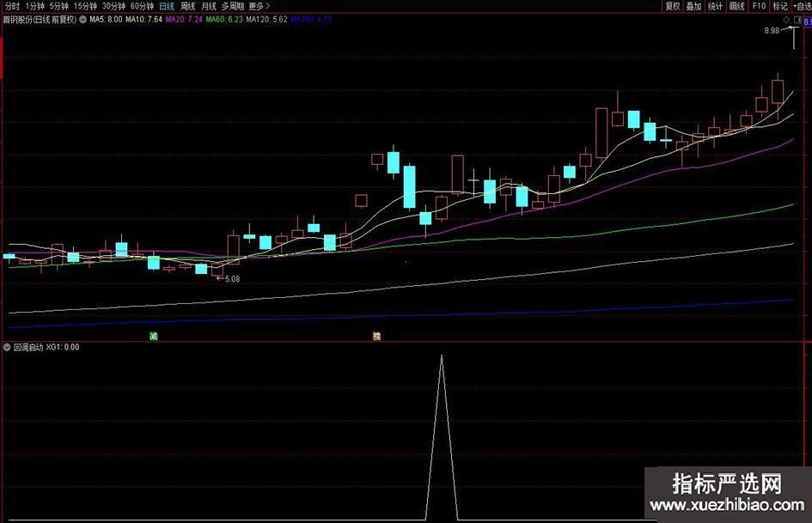Click the 叠加 overlay button
The height and width of the screenshot is (523, 812).
(x=694, y=6)
